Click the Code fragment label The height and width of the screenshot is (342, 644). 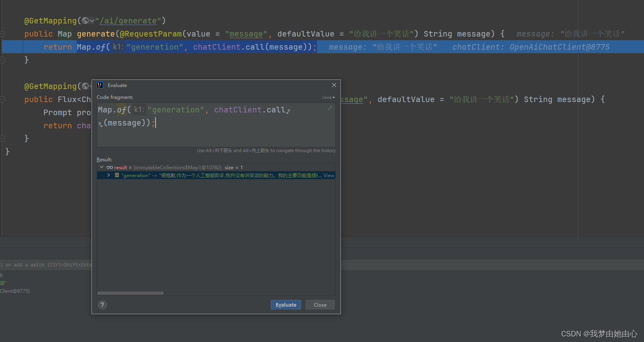pyautogui.click(x=115, y=97)
